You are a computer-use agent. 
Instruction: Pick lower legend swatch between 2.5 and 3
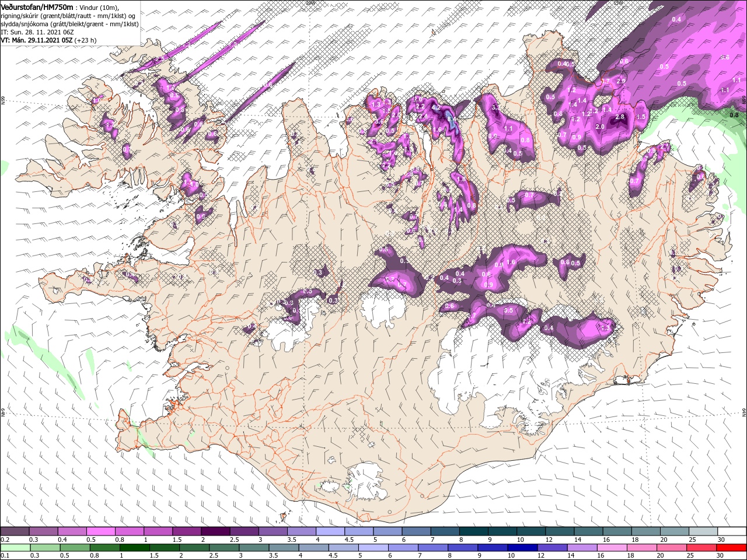(x=223, y=547)
